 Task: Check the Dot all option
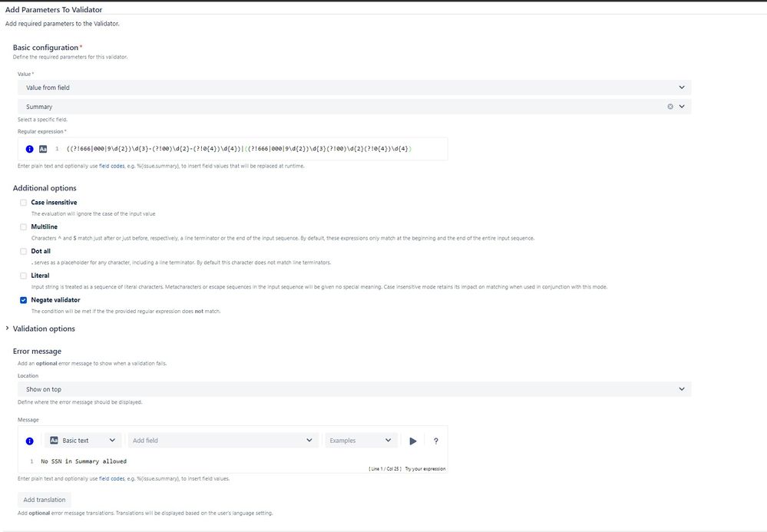(24, 251)
